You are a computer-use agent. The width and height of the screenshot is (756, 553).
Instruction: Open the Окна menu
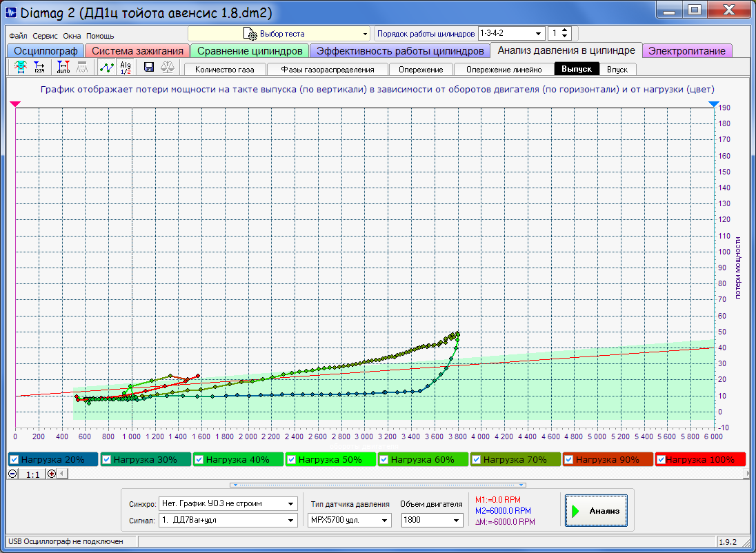72,36
